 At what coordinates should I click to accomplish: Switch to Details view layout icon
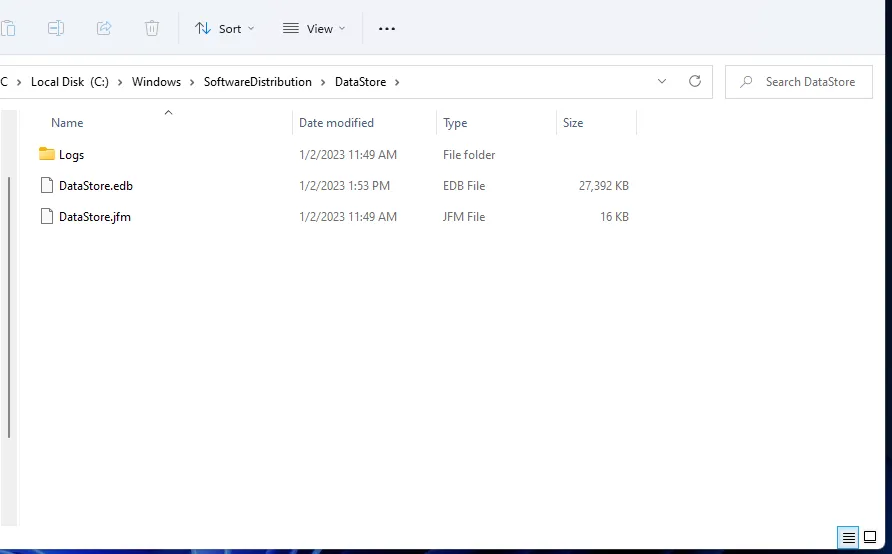(848, 537)
